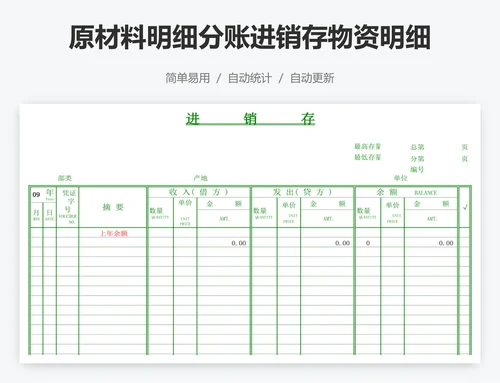The width and height of the screenshot is (500, 383).
Task: Click the 页 label beside 总第
Action: point(465,147)
